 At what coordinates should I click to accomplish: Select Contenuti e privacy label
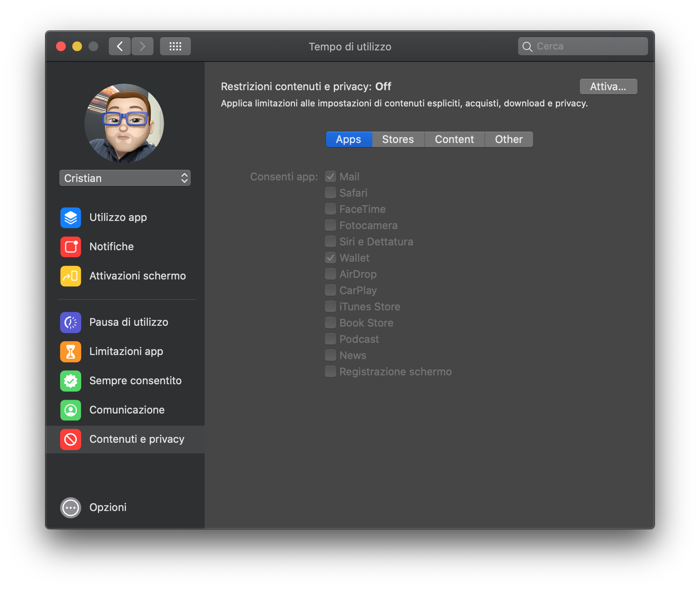[x=137, y=440]
